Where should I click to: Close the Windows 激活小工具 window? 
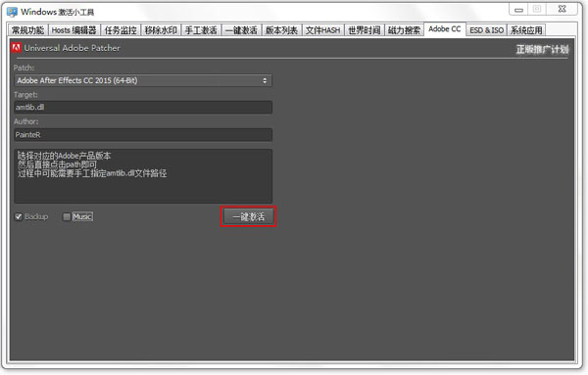(x=562, y=10)
